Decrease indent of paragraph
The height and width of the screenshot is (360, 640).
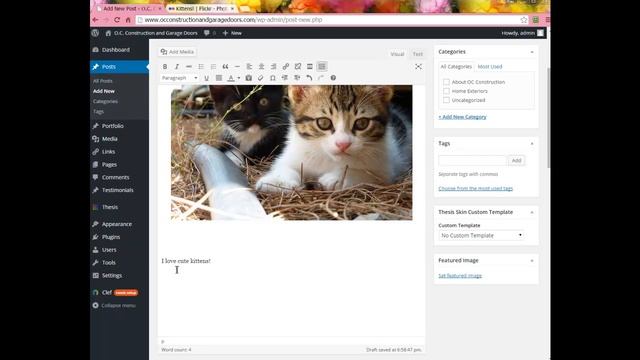(284, 78)
